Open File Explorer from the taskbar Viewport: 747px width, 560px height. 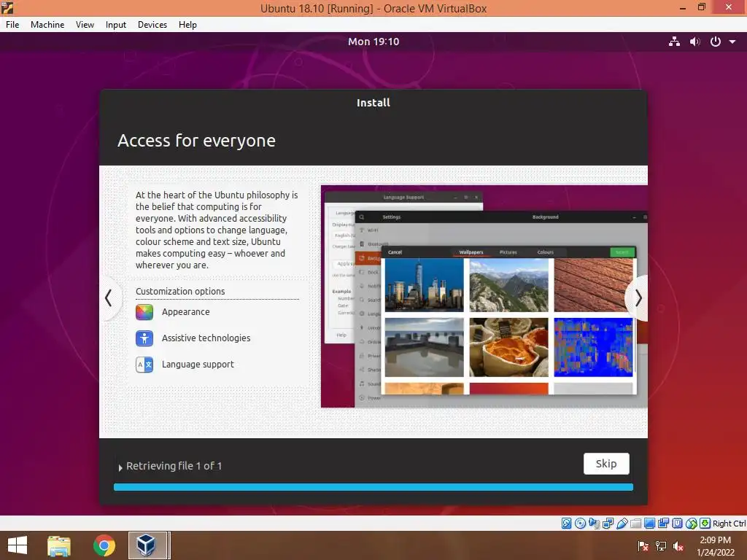[59, 545]
